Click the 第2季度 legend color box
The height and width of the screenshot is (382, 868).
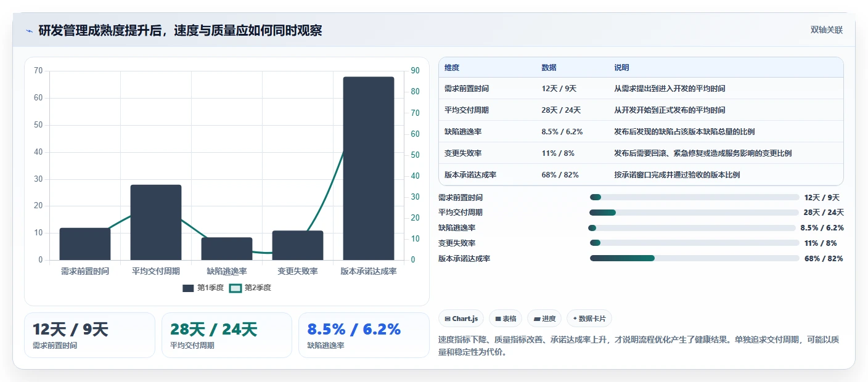click(235, 288)
